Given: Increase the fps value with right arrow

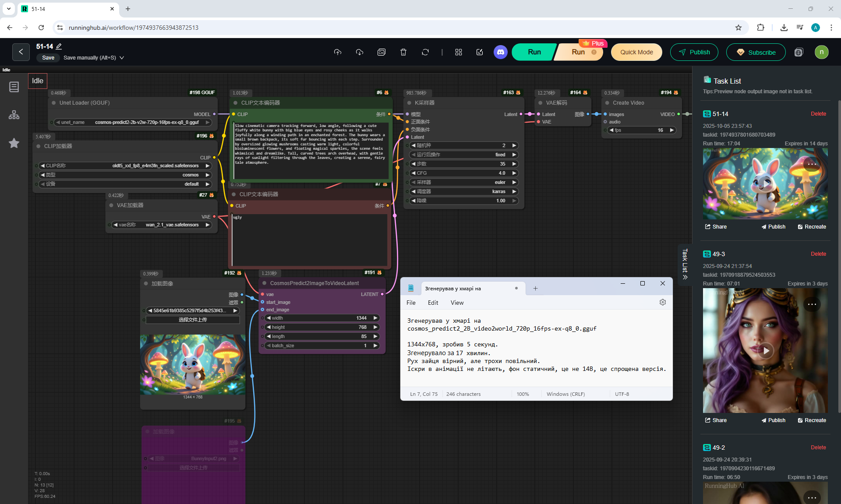Looking at the screenshot, I should (x=672, y=130).
